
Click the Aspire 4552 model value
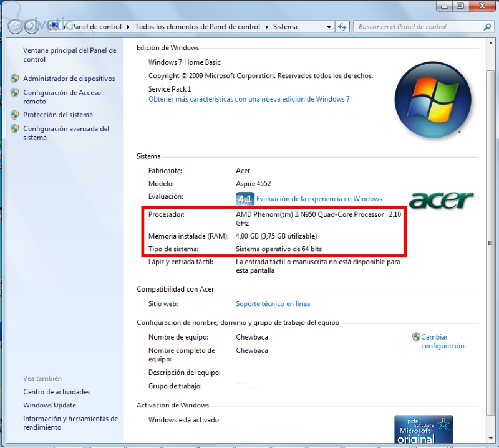[253, 184]
